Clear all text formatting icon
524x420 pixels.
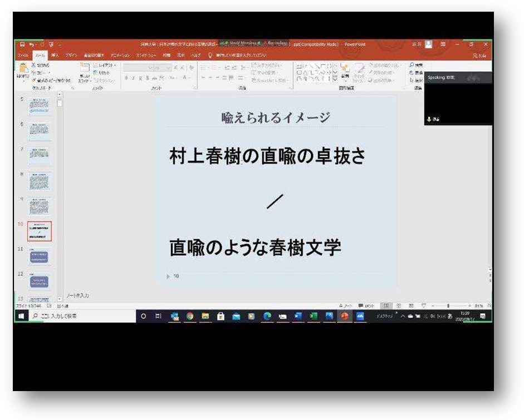[x=192, y=68]
